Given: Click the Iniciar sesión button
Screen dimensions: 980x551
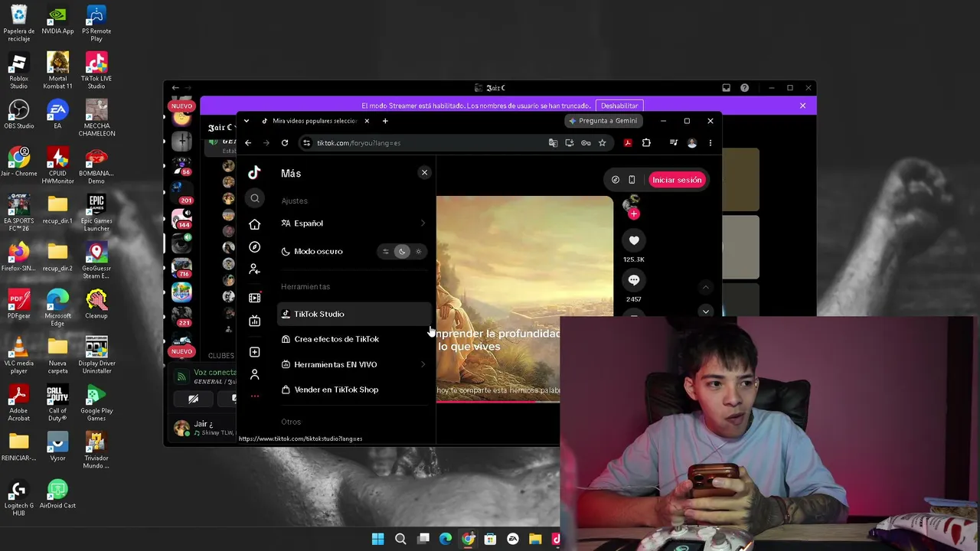Looking at the screenshot, I should coord(677,180).
